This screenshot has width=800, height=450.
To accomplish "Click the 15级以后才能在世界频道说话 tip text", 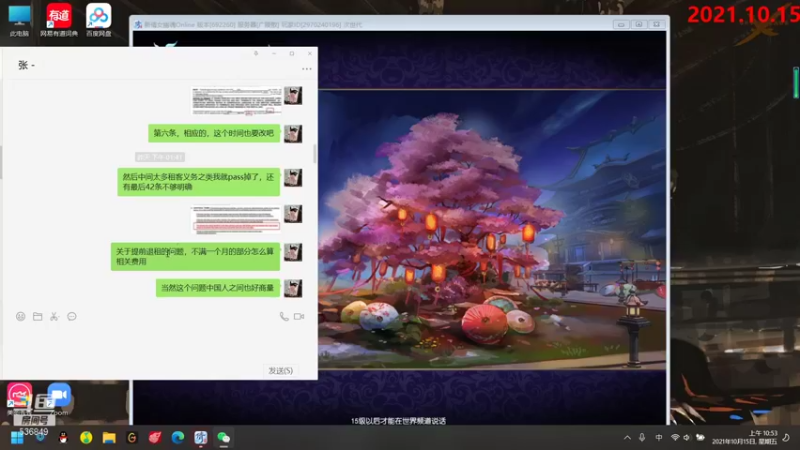I will tap(398, 421).
